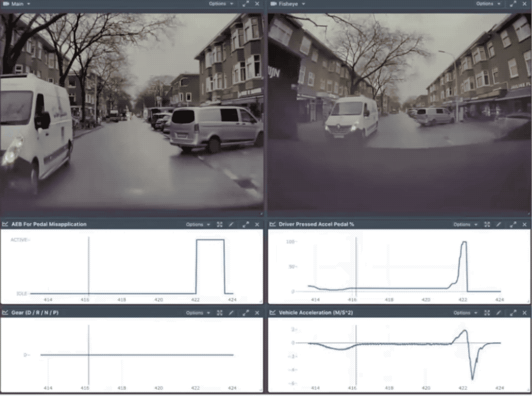Viewport: 532px width, 396px height.
Task: Open Options dropdown in Vehicle Acceleration panel
Action: [464, 313]
